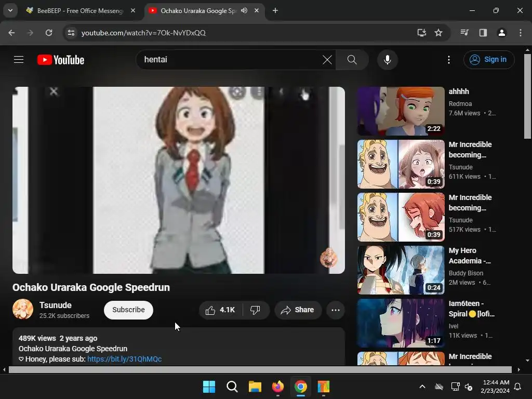The width and height of the screenshot is (532, 399).
Task: Dislike the video with thumbs down
Action: pyautogui.click(x=255, y=310)
